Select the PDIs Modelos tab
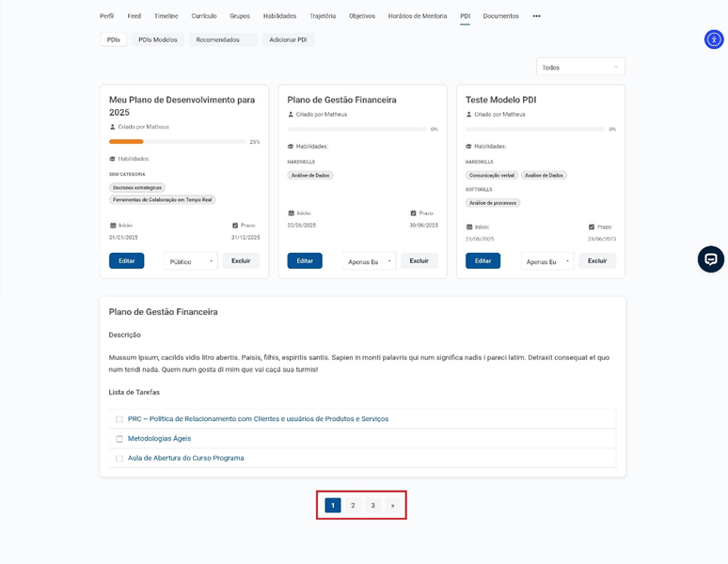Image resolution: width=728 pixels, height=564 pixels. point(158,39)
